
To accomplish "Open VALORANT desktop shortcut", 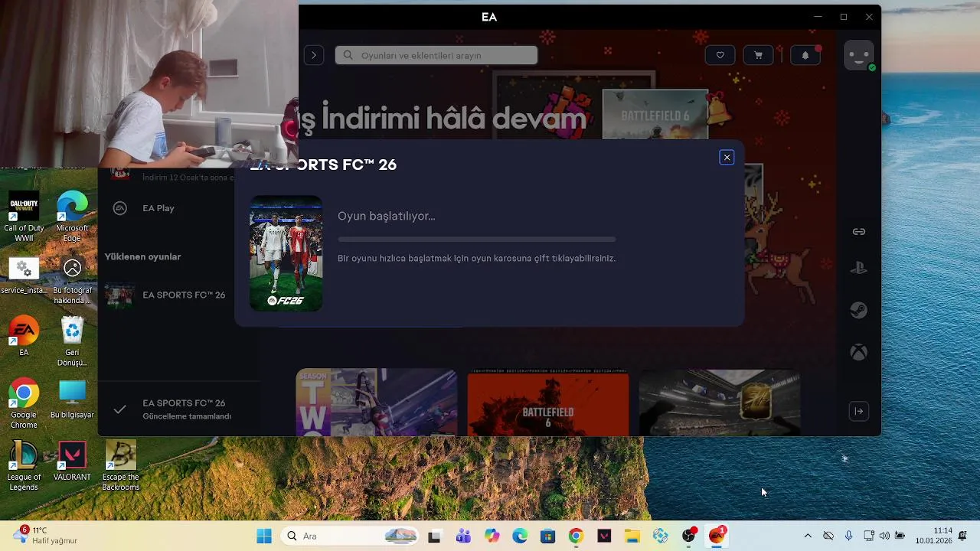I will coord(72,461).
